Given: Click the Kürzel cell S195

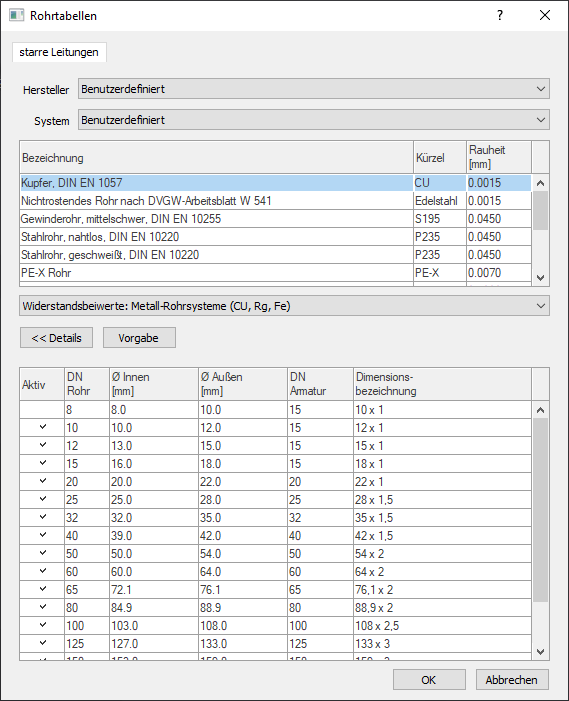Looking at the screenshot, I should 440,219.
